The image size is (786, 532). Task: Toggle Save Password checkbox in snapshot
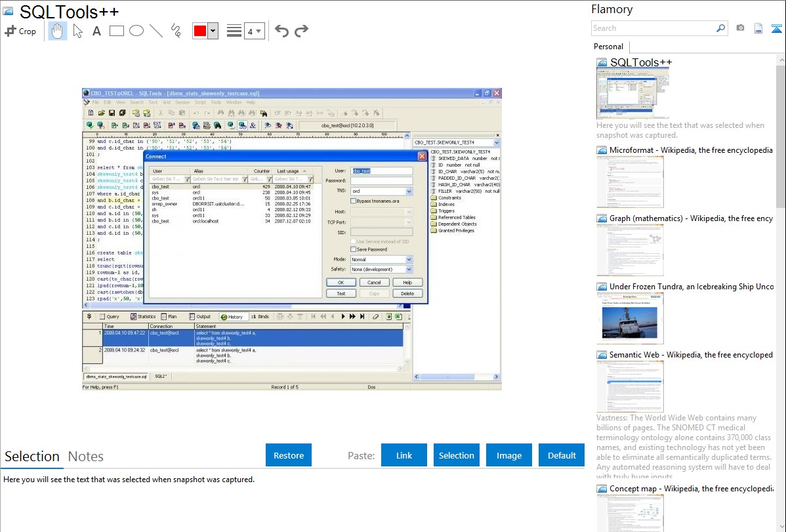coord(354,249)
